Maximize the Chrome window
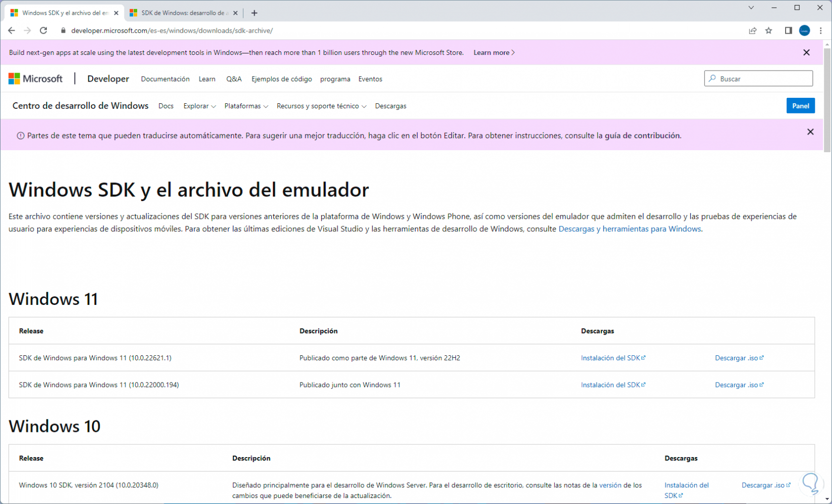 pyautogui.click(x=797, y=8)
